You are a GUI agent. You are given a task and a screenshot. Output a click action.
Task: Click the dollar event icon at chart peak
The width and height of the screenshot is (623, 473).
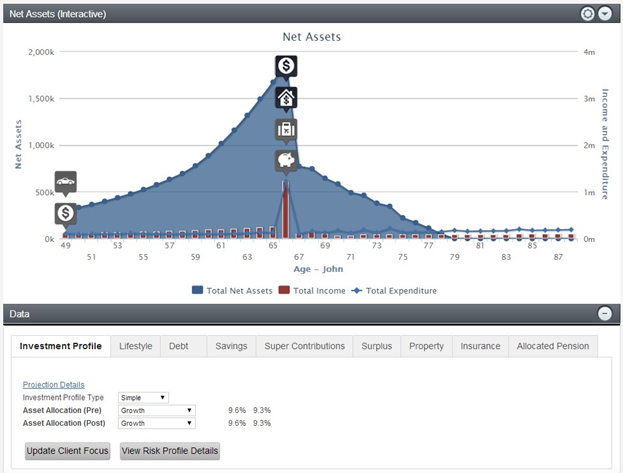tap(286, 66)
